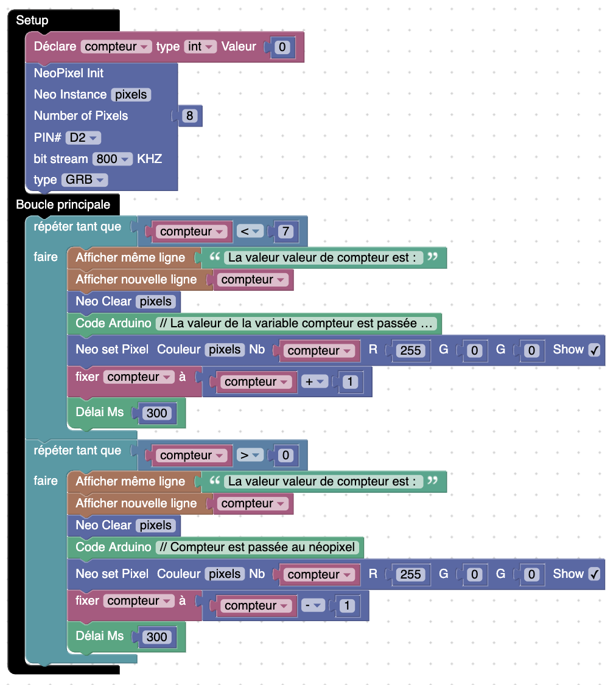Click the comparison value 7 field

click(285, 232)
